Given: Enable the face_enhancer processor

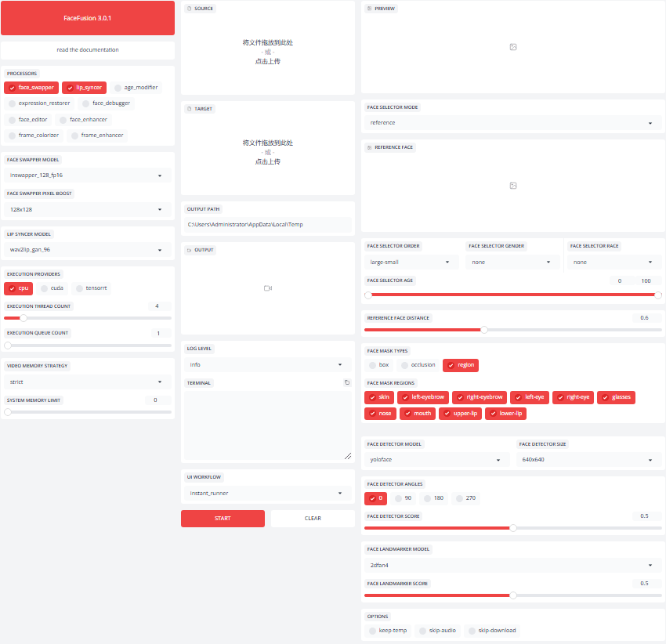Looking at the screenshot, I should pyautogui.click(x=84, y=120).
